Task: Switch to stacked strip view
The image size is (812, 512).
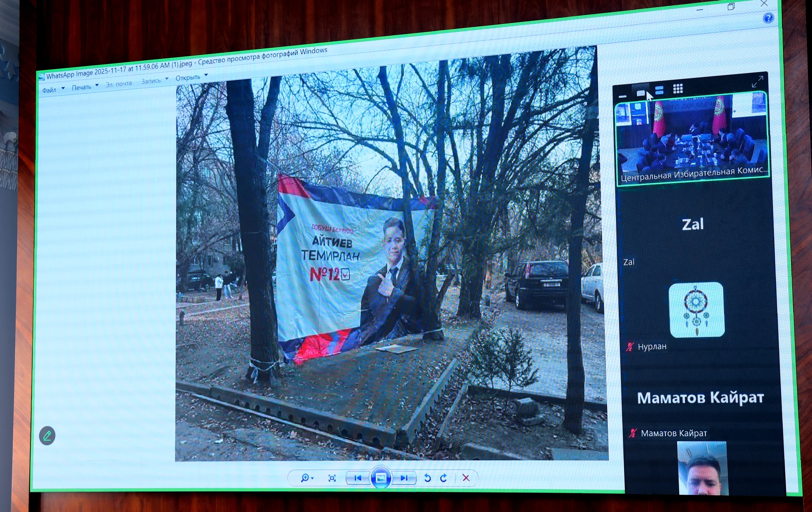Action: click(659, 90)
